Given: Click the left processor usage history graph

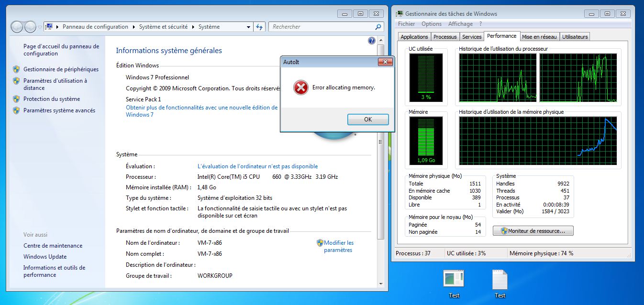Looking at the screenshot, I should 498,77.
